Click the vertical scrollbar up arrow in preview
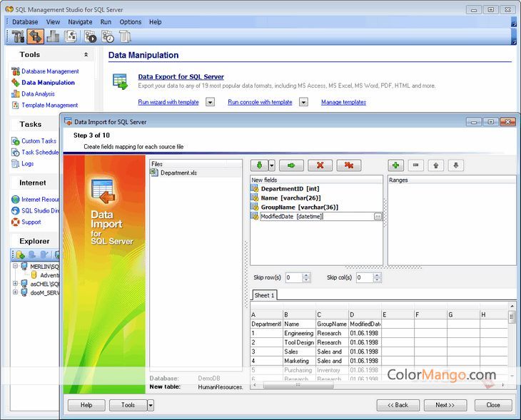This screenshot has height=420, width=521. [512, 306]
